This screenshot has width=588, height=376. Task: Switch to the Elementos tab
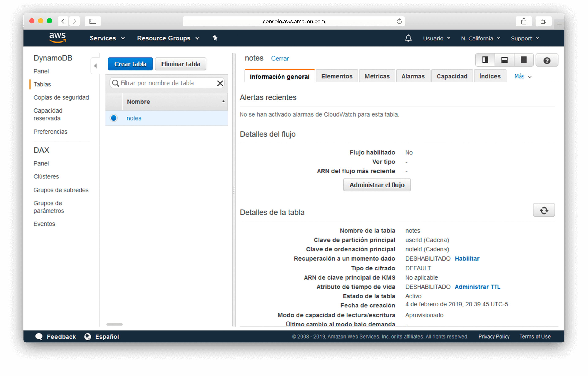point(336,76)
